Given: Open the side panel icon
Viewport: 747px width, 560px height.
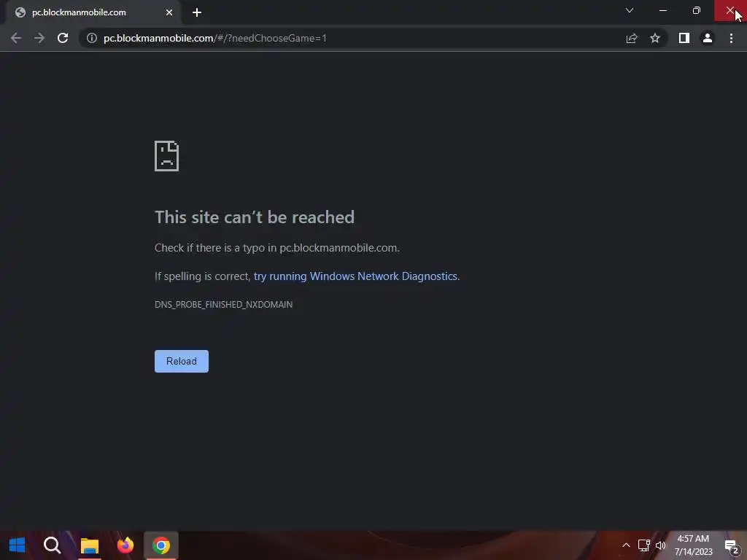Looking at the screenshot, I should point(684,38).
